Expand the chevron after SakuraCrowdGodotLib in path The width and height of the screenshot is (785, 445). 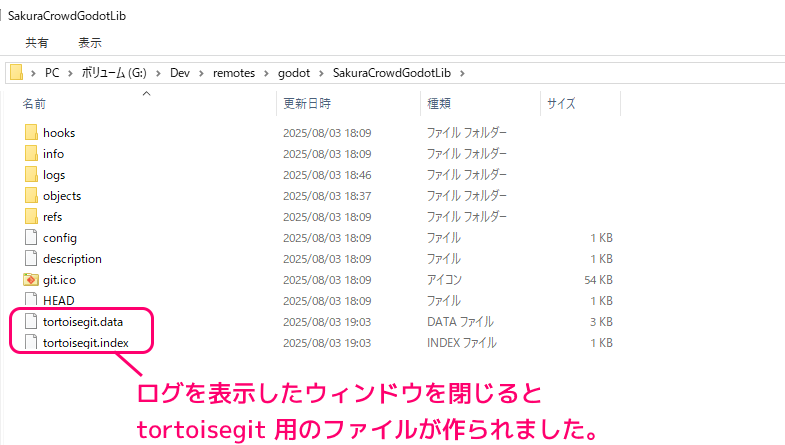(x=462, y=73)
